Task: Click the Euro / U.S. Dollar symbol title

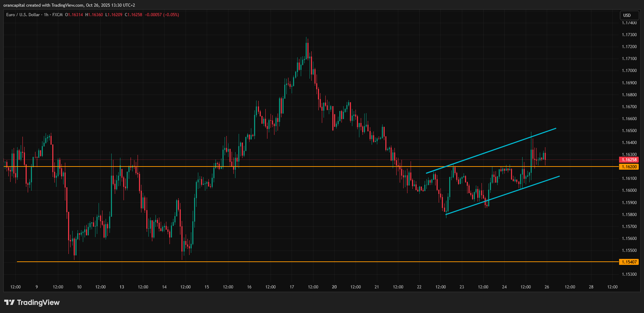Action: coord(23,15)
